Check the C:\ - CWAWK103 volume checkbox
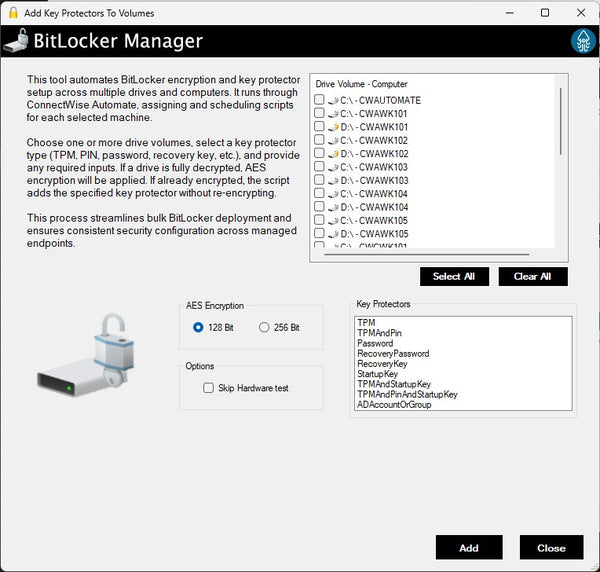600x572 pixels. pos(319,166)
